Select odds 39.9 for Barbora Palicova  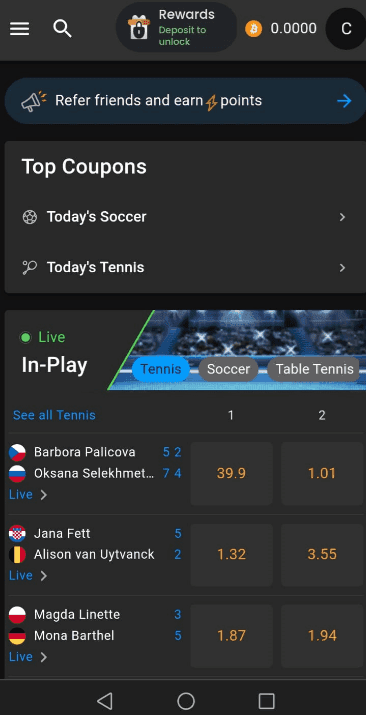pyautogui.click(x=232, y=473)
